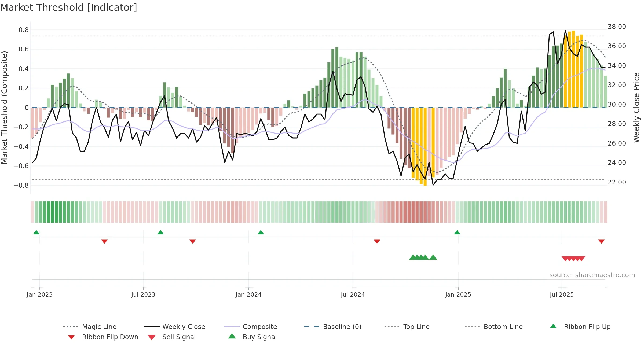The width and height of the screenshot is (644, 362).
Task: Click the Jul 2023 x-axis label
Action: point(143,294)
